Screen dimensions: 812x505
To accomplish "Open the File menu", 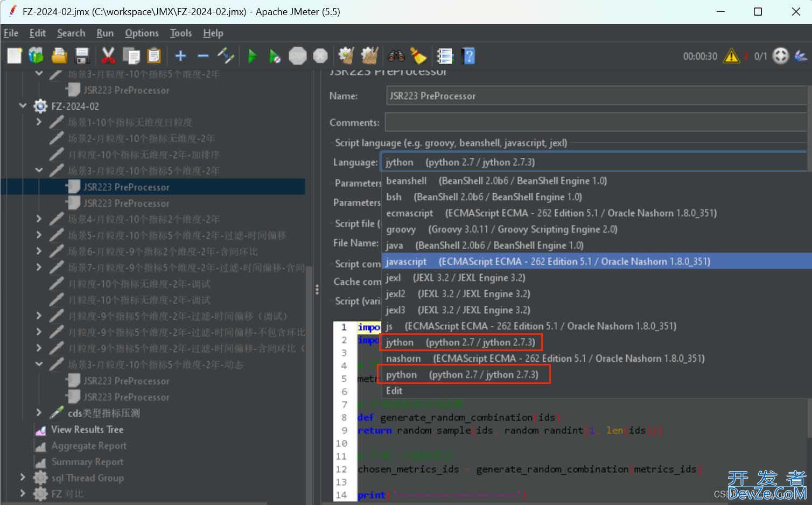I will tap(11, 33).
